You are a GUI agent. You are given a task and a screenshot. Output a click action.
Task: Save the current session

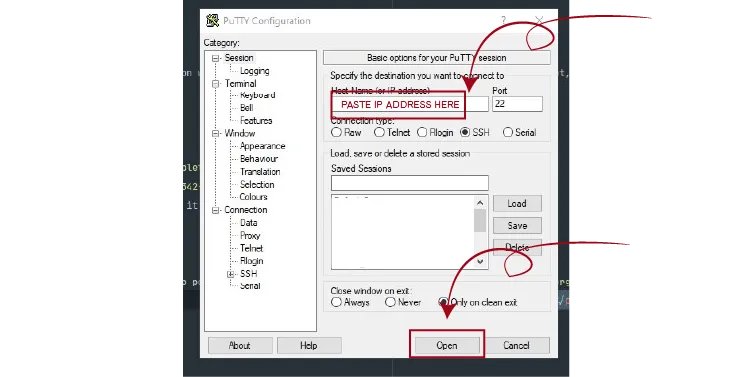pos(517,225)
